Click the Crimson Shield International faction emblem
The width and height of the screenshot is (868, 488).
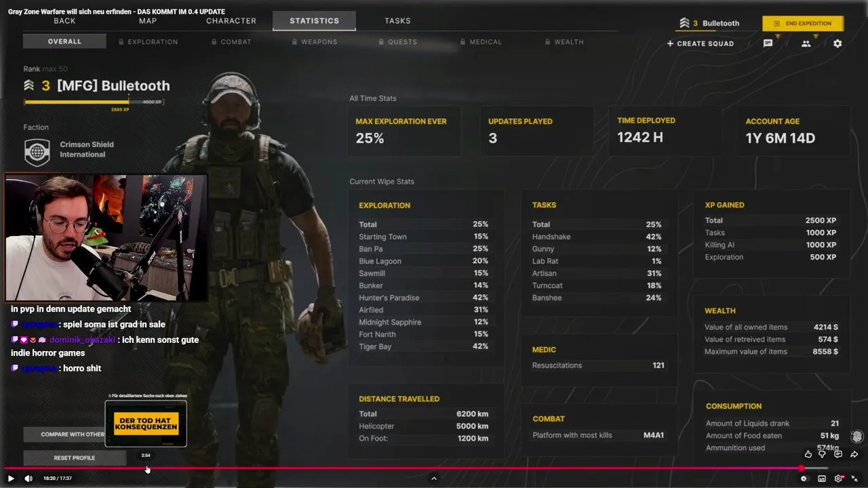[37, 152]
